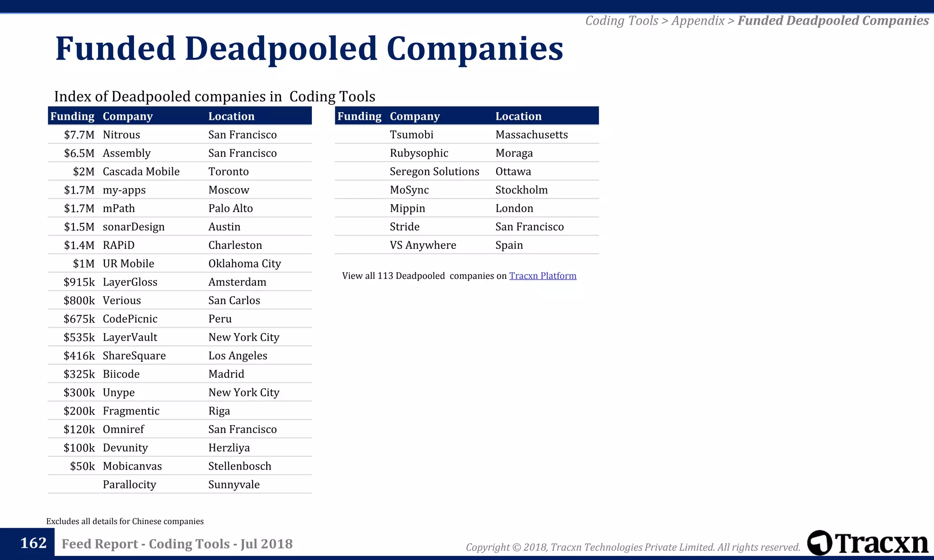Click Stockholm location cell
This screenshot has width=934, height=560.
coord(522,190)
